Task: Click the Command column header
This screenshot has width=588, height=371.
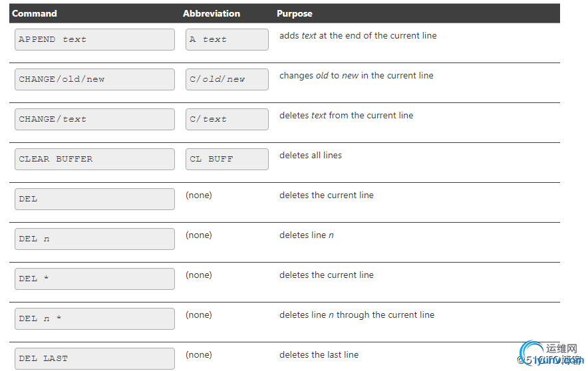Action: click(x=35, y=13)
